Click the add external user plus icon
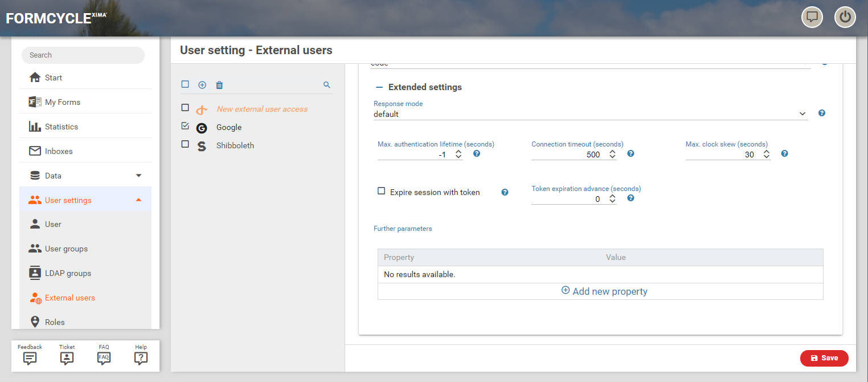Image resolution: width=868 pixels, height=382 pixels. (x=202, y=85)
